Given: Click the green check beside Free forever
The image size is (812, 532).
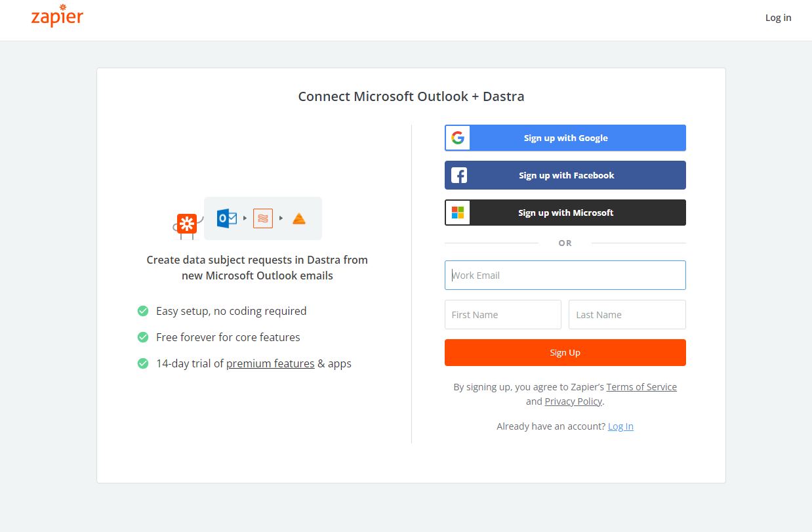Looking at the screenshot, I should pos(143,337).
